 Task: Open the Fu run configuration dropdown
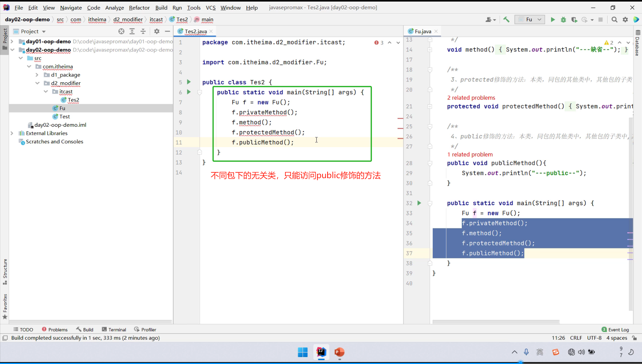pos(530,20)
